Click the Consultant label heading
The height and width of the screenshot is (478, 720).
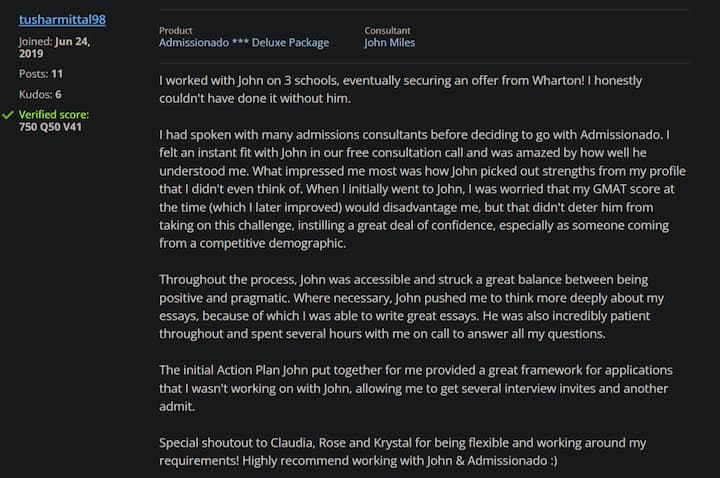coord(387,31)
